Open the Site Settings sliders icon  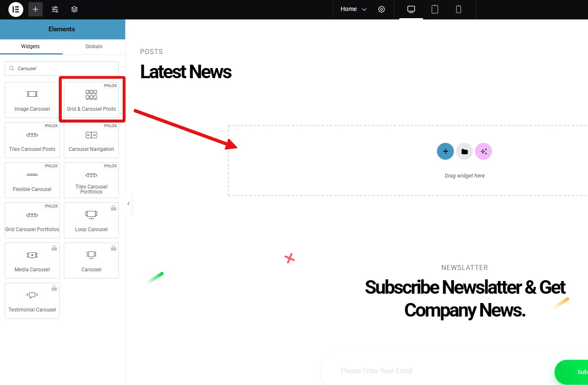click(55, 9)
